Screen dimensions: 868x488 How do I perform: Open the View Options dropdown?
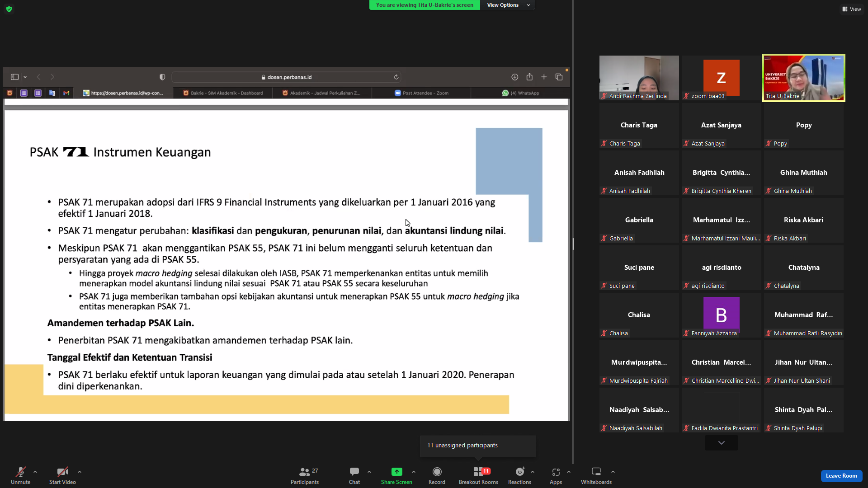[x=508, y=5]
